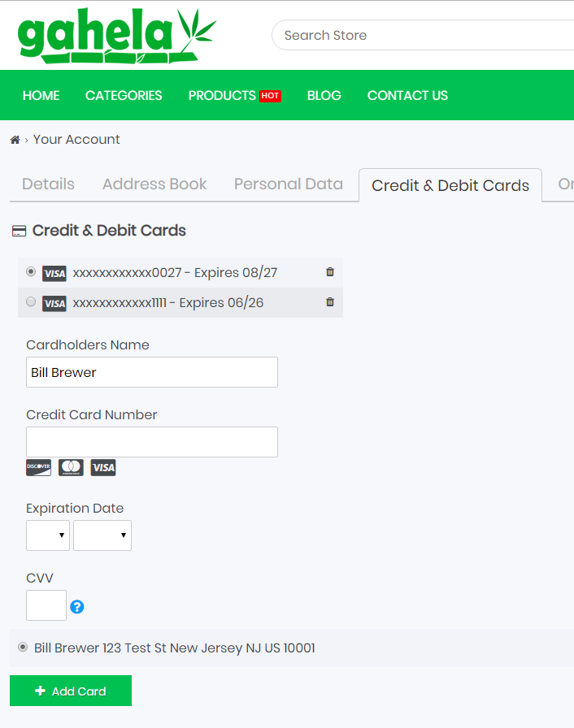
Task: Open the HOME menu item
Action: click(x=41, y=96)
